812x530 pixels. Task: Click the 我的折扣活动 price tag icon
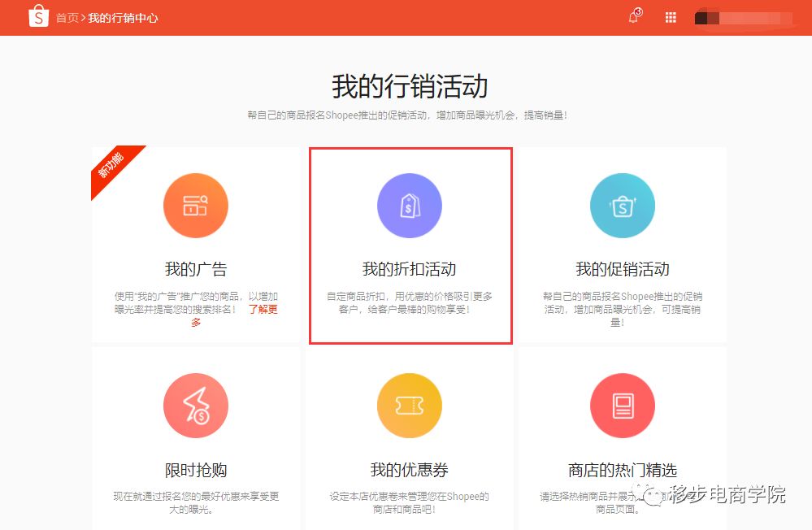pos(409,205)
